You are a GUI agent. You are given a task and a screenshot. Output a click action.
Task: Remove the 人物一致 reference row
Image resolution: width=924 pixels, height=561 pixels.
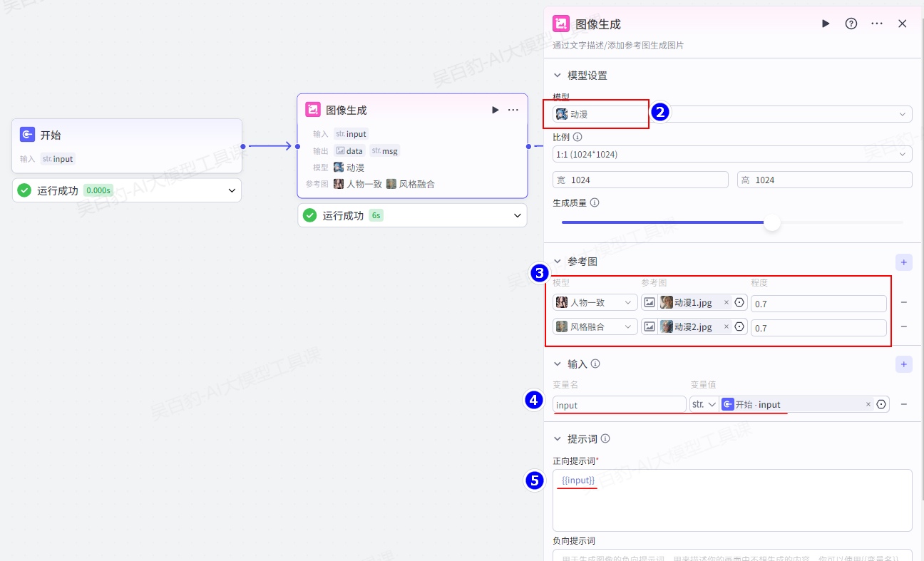click(x=904, y=302)
